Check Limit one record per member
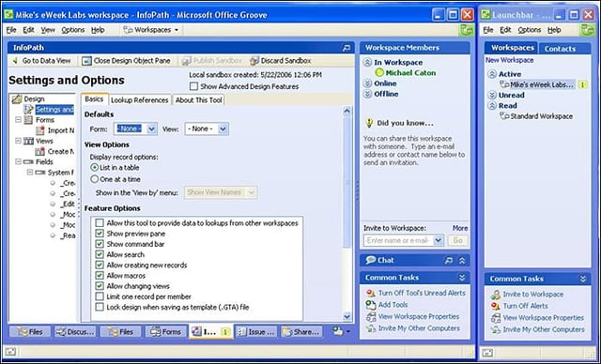Image resolution: width=601 pixels, height=364 pixels. coord(100,296)
